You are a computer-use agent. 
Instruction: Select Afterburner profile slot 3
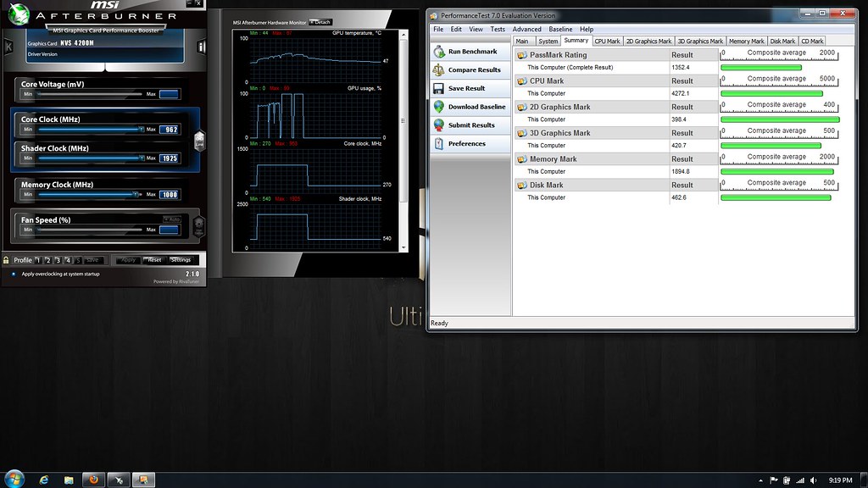pos(58,260)
